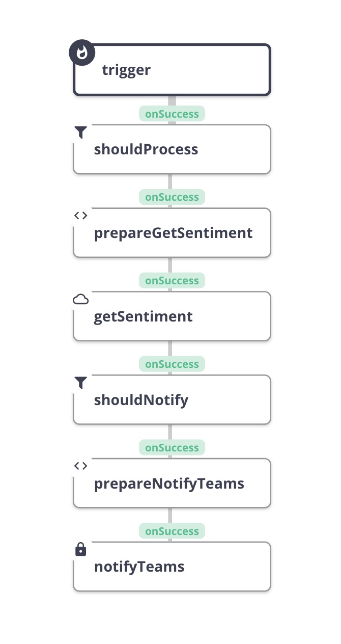The image size is (341, 644).
Task: Click onSuccess label above shouldNotify
Action: click(172, 364)
